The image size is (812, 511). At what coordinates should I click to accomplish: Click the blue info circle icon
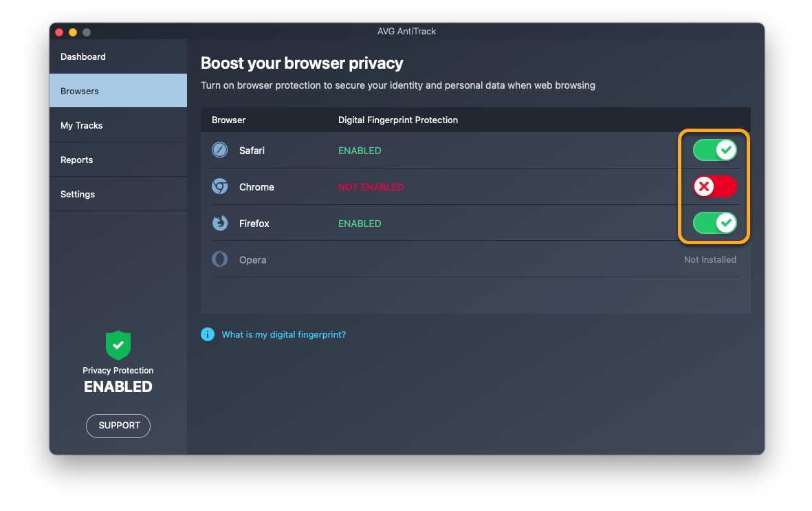[x=208, y=334]
